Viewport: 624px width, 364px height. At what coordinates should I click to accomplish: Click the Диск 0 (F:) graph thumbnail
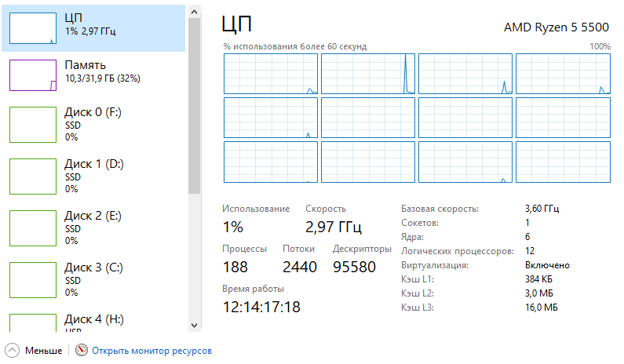(32, 126)
